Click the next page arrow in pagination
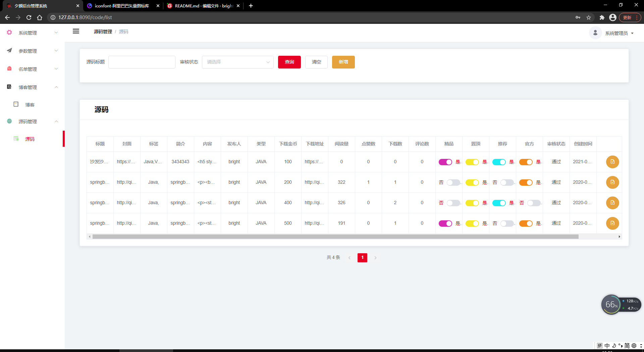The height and width of the screenshot is (352, 644). (375, 258)
